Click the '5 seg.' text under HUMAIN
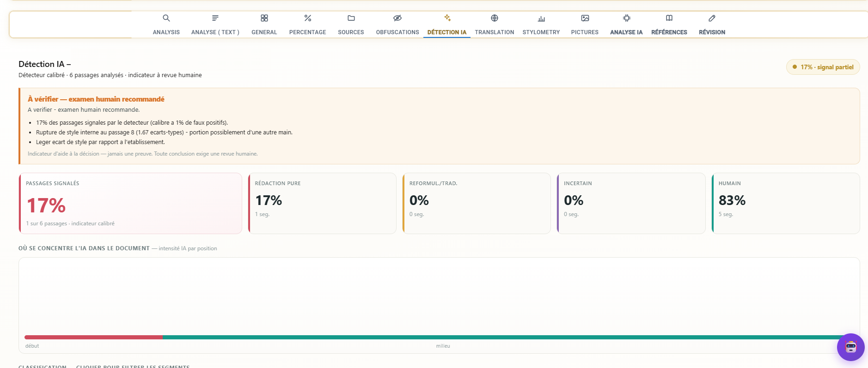 coord(726,214)
